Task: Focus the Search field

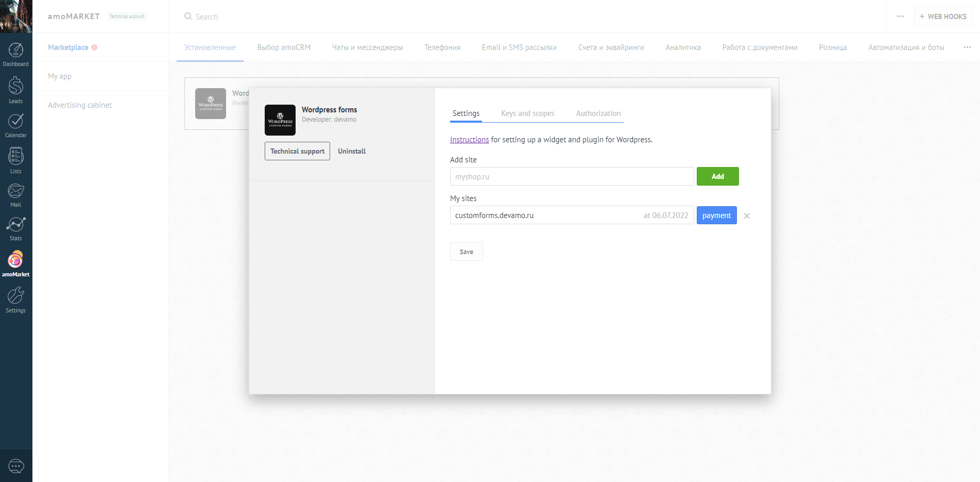Action: pos(207,17)
